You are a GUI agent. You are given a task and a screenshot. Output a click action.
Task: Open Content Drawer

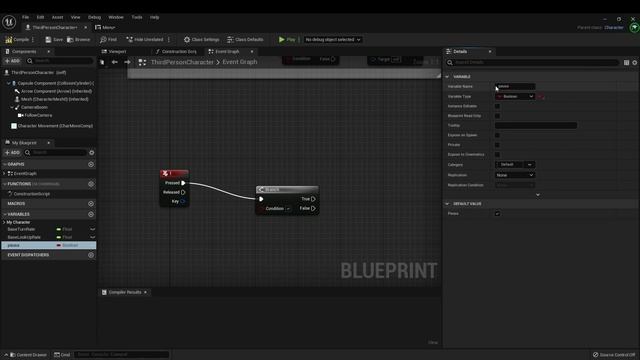tap(28, 355)
